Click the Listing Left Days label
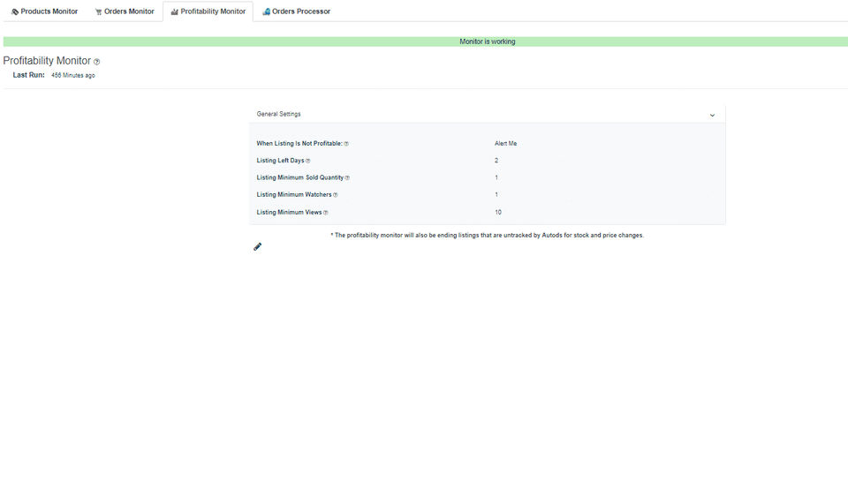The height and width of the screenshot is (504, 848). (280, 161)
